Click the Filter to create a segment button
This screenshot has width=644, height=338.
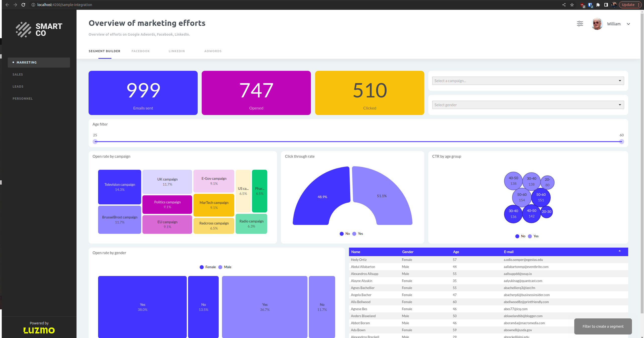click(603, 326)
